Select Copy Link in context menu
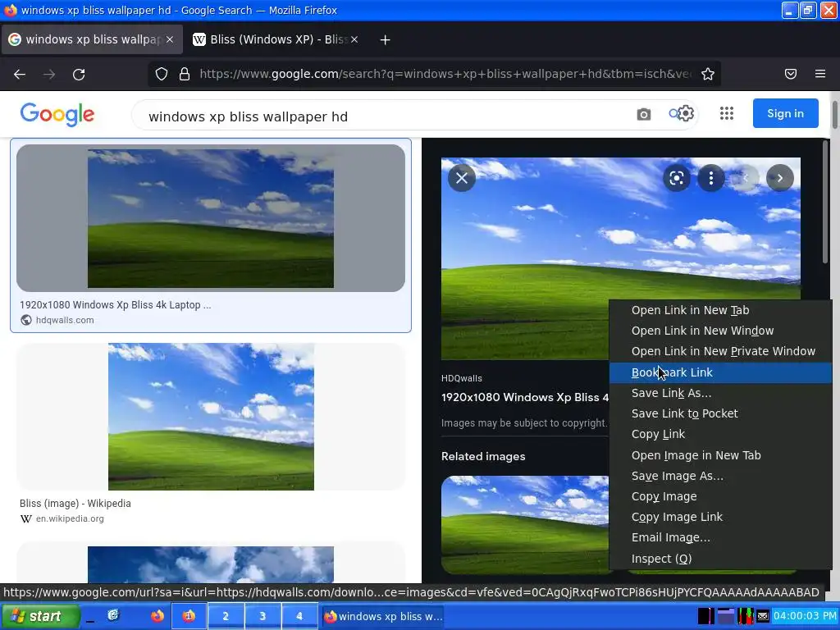Image resolution: width=840 pixels, height=630 pixels. 720,434
